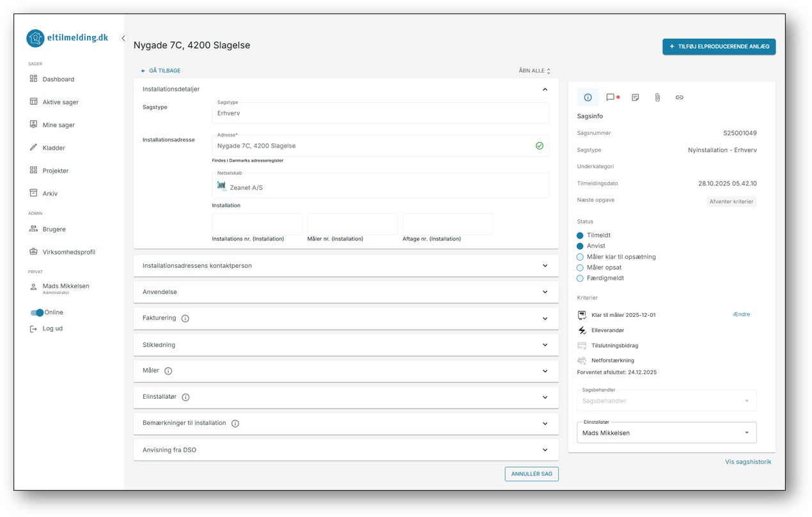The width and height of the screenshot is (812, 517).
Task: Click the info icon next to Fakturering
Action: pos(185,319)
